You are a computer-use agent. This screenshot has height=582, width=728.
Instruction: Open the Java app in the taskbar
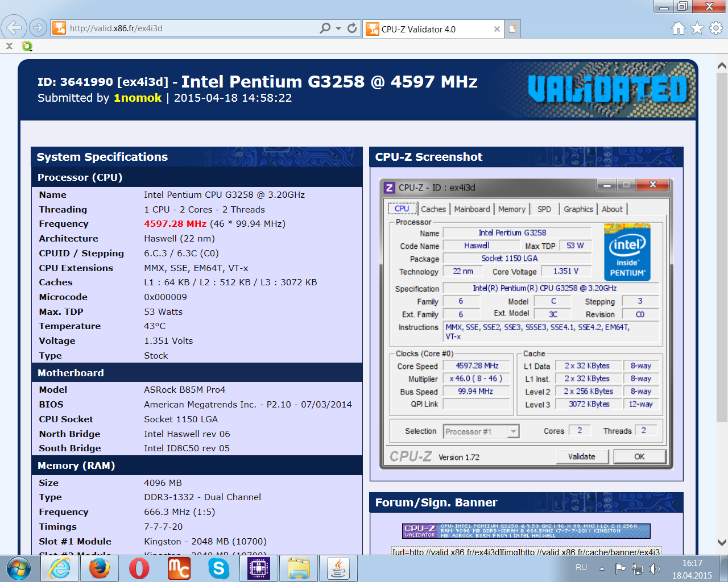[338, 568]
